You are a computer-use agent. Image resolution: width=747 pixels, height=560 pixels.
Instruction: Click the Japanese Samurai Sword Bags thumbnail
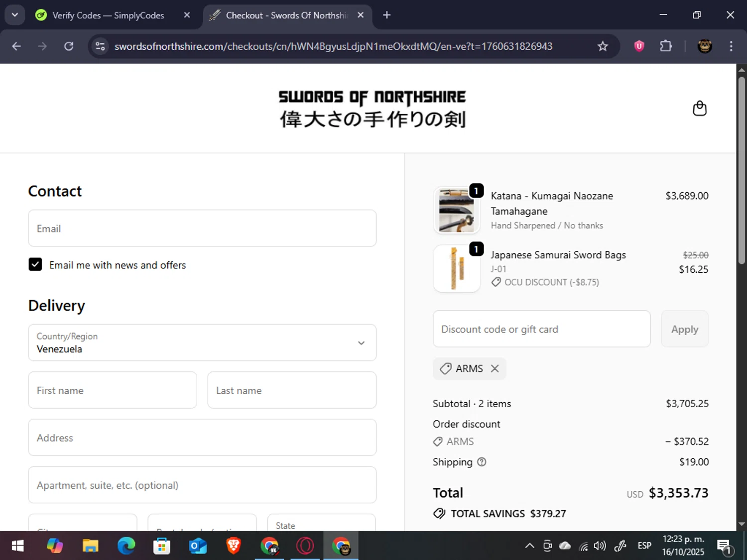tap(457, 269)
